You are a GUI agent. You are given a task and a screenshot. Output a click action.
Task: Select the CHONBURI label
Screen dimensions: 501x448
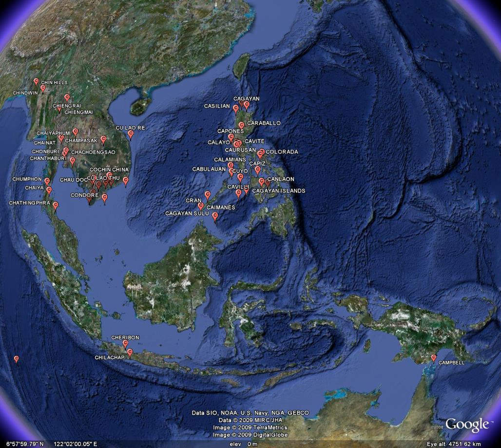pos(45,151)
